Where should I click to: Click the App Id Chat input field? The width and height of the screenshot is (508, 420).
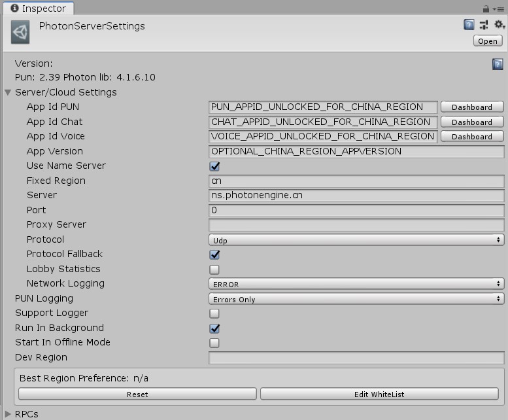(x=323, y=122)
